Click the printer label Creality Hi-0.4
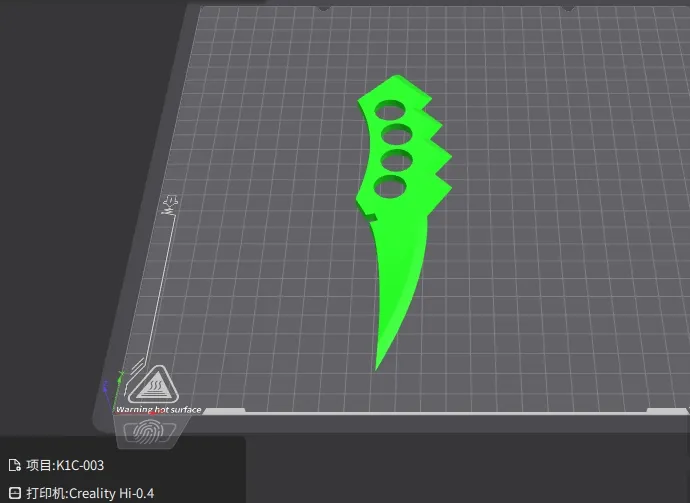This screenshot has width=690, height=503. pyautogui.click(x=90, y=493)
